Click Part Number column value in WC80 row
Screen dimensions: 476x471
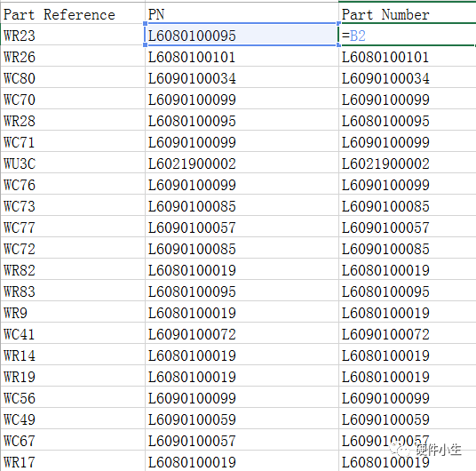[x=407, y=77]
